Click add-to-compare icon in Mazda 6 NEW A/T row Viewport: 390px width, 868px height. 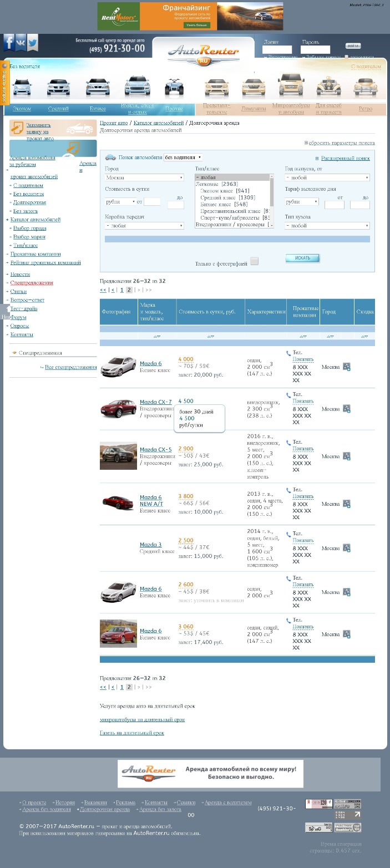click(x=347, y=504)
